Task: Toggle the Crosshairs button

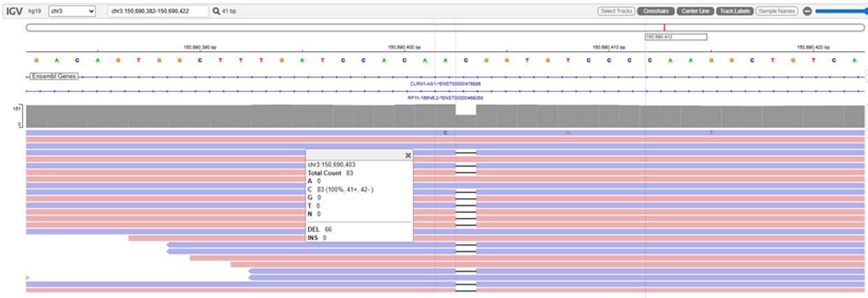Action: click(656, 11)
